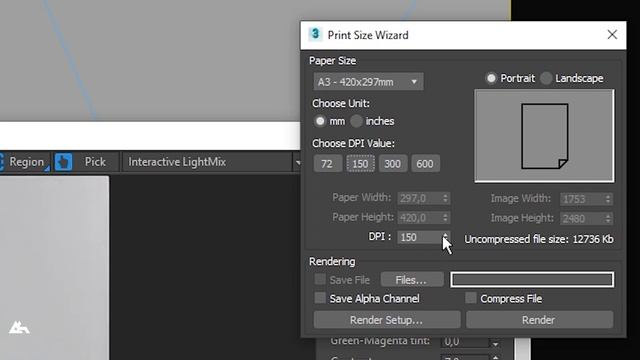Click the Green-Magenta tint value field
The height and width of the screenshot is (360, 640).
pos(465,341)
